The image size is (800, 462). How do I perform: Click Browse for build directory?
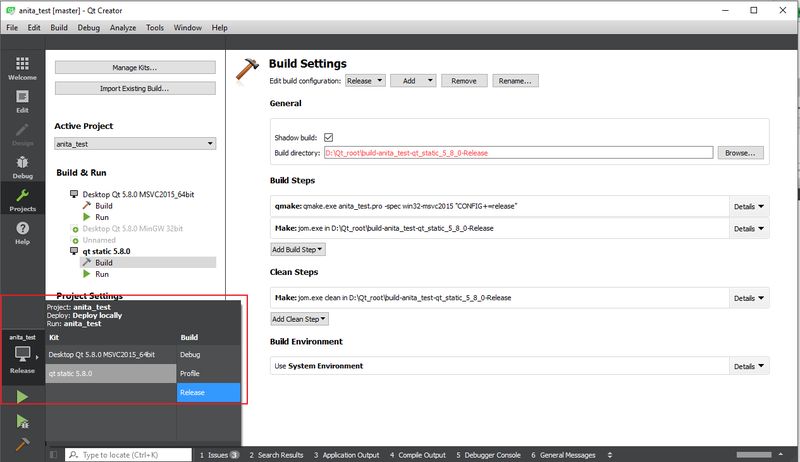tap(740, 152)
